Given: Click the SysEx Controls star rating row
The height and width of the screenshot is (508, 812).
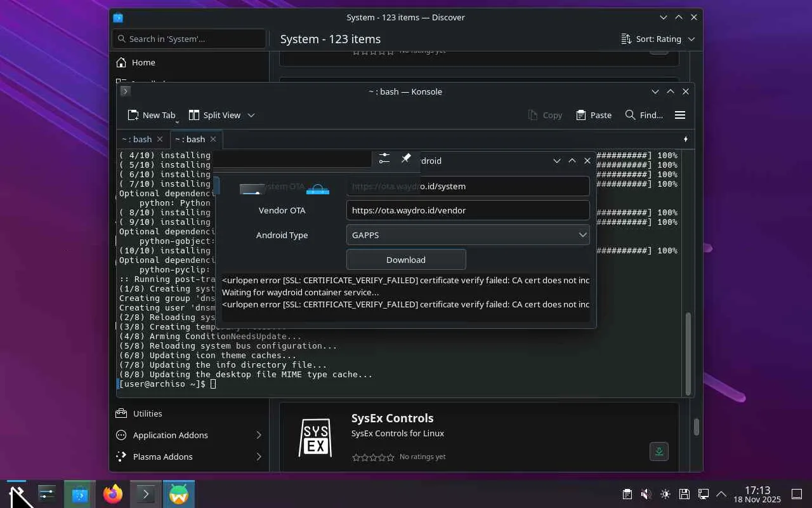Looking at the screenshot, I should [x=373, y=457].
